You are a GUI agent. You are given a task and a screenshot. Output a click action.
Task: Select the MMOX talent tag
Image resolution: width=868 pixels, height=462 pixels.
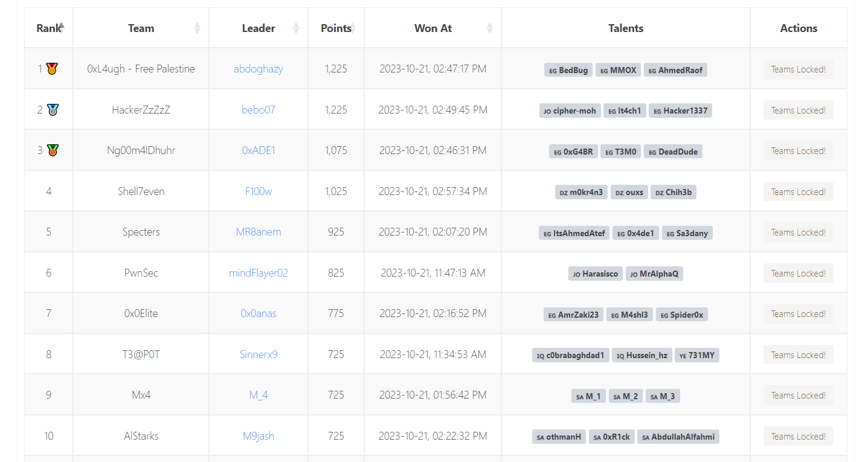tap(618, 70)
